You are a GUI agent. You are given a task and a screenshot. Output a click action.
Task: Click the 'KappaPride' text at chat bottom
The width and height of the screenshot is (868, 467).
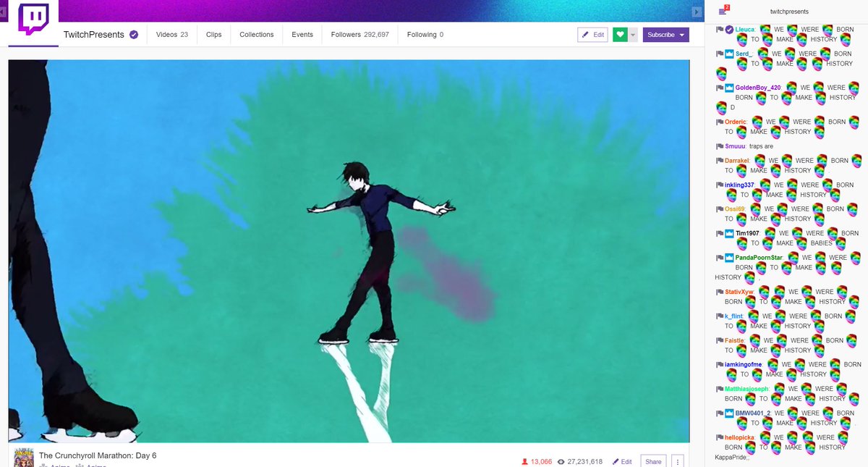coord(732,457)
